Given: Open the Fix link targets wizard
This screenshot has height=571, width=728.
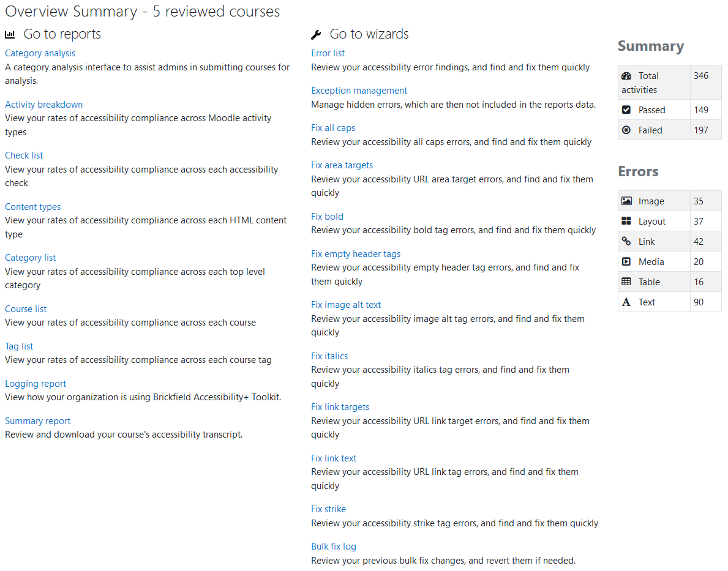Looking at the screenshot, I should (x=340, y=407).
